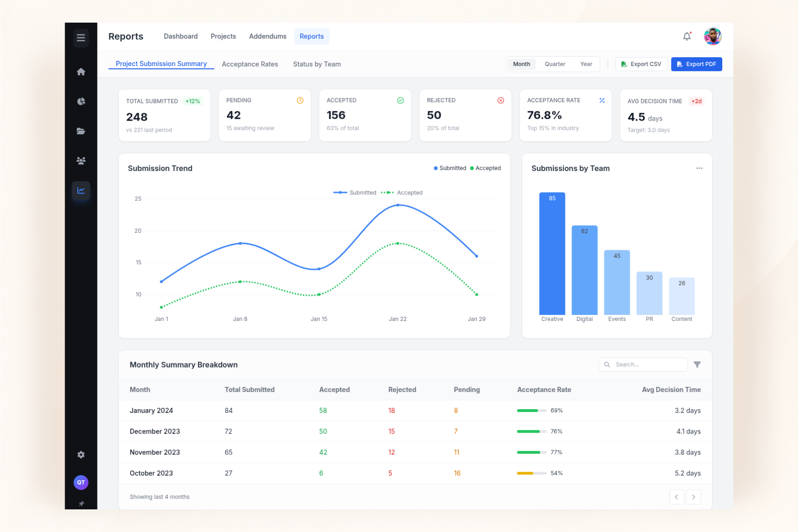Click the check icon on Accepted card
Screen dimensions: 798x532
tap(400, 100)
